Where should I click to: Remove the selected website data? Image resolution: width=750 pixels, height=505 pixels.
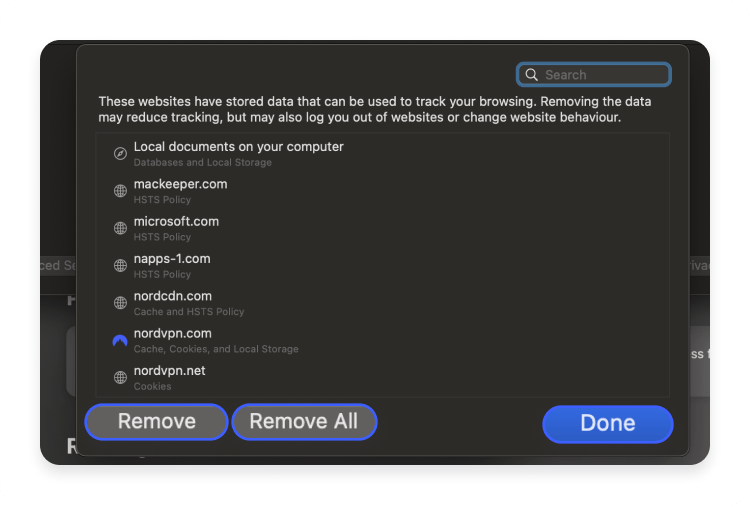coord(156,422)
